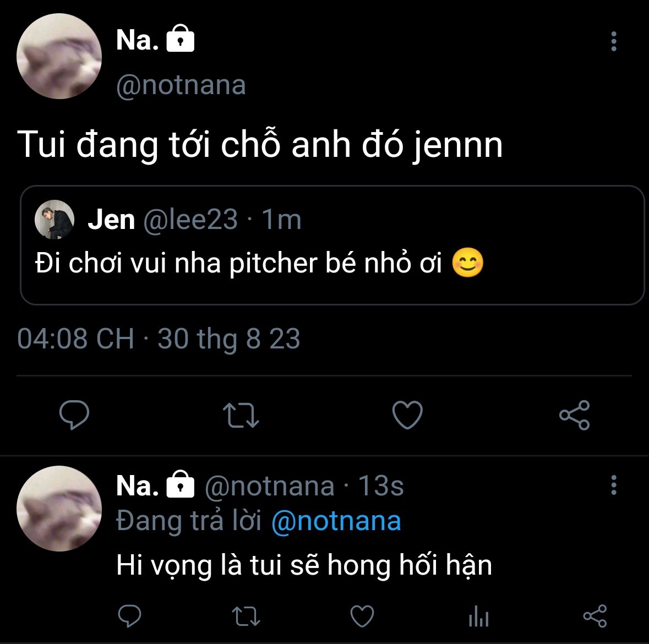
Task: Open the @lee23 handle in quoted tweet
Action: [x=190, y=220]
